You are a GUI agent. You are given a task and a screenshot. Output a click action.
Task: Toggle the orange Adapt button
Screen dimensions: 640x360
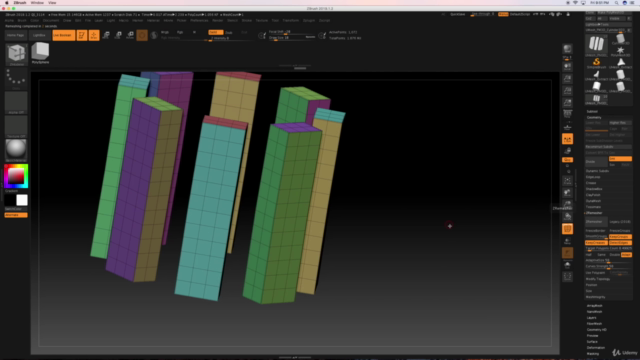626,255
